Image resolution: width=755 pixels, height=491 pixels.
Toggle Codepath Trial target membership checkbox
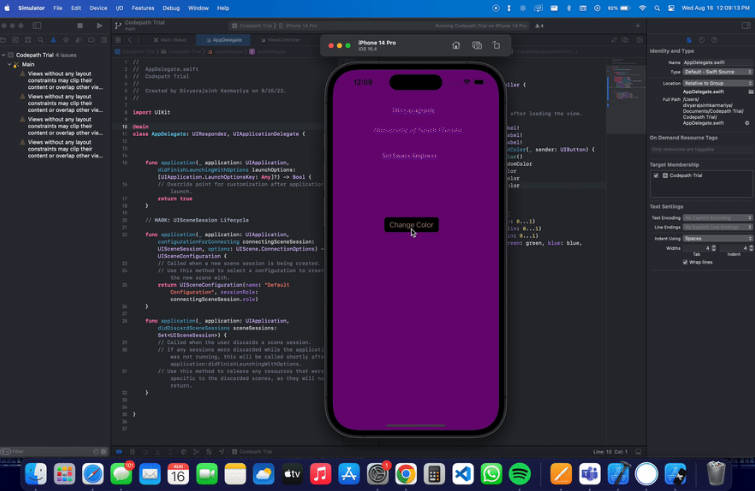(x=656, y=175)
